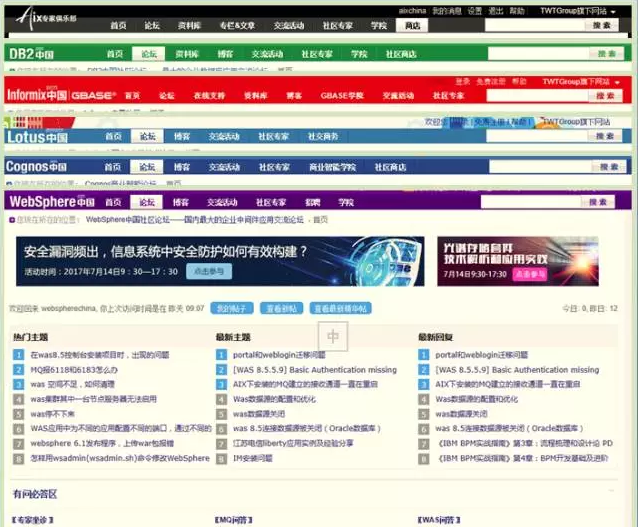Open 【MQ问答】 section
This screenshot has width=640, height=530.
point(233,520)
